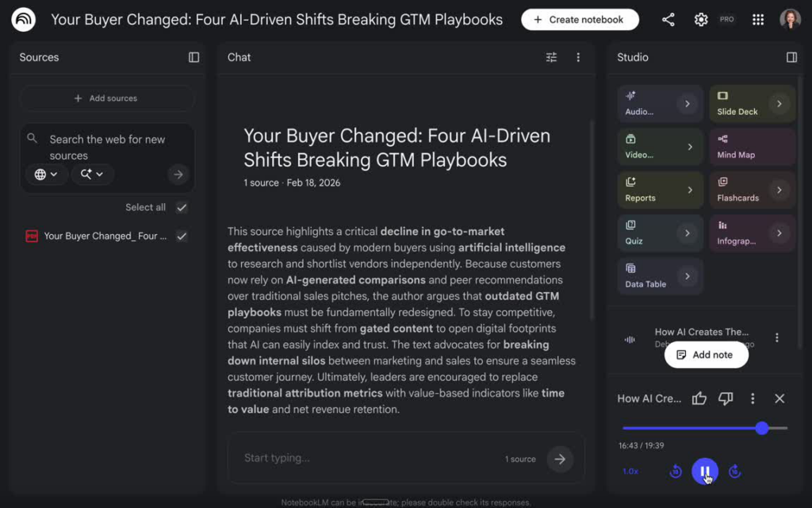
Task: Click the Video Overview tile
Action: 660,147
